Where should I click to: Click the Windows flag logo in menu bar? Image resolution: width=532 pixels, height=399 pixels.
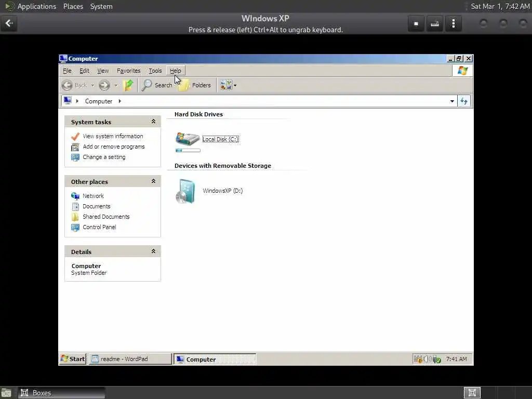click(462, 71)
